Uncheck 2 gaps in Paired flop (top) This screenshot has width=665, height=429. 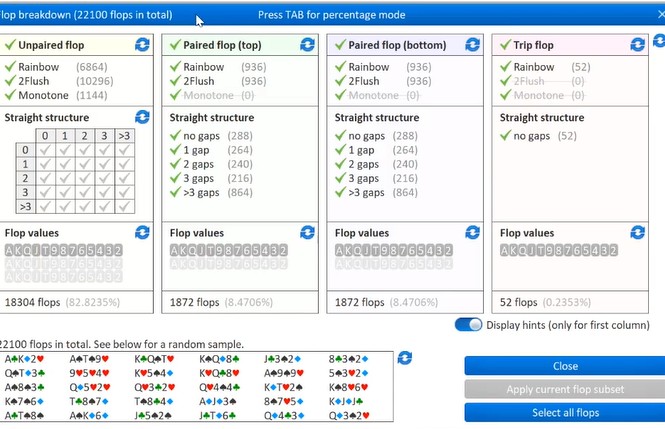point(175,164)
